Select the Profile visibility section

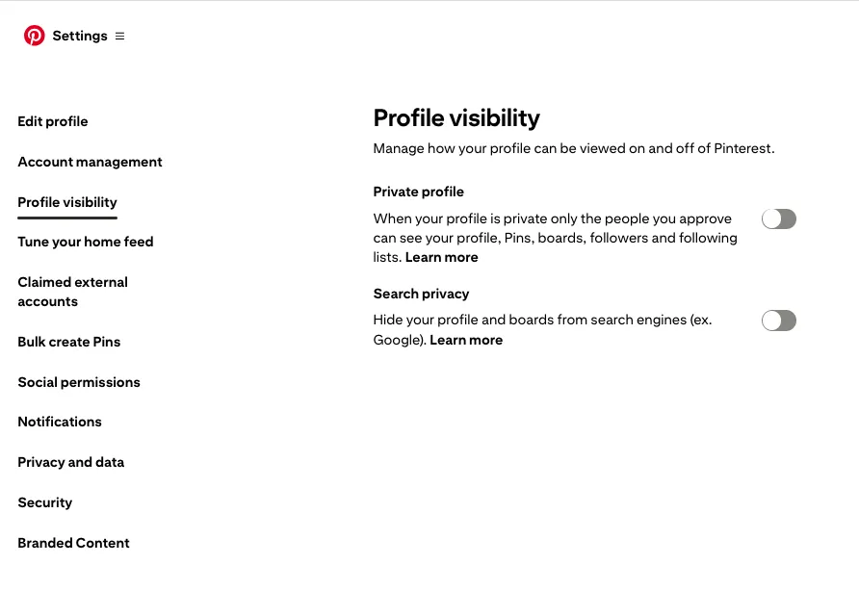pos(66,202)
